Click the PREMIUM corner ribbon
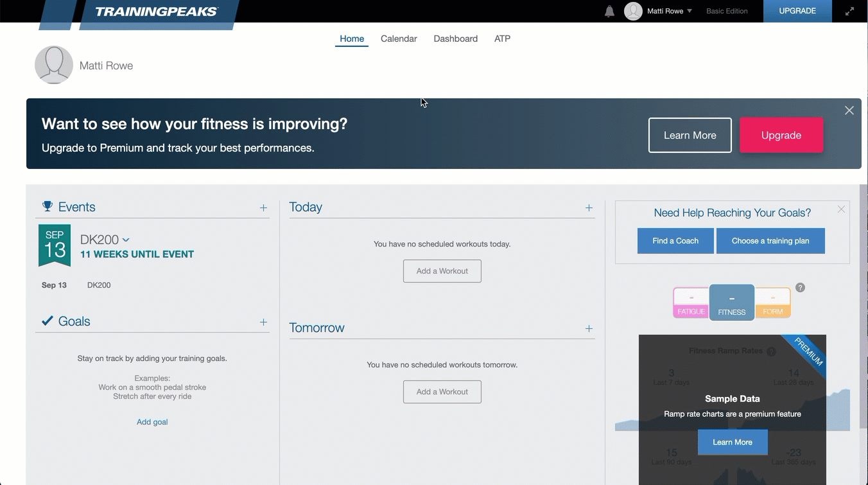Viewport: 868px width, 485px height. 808,352
